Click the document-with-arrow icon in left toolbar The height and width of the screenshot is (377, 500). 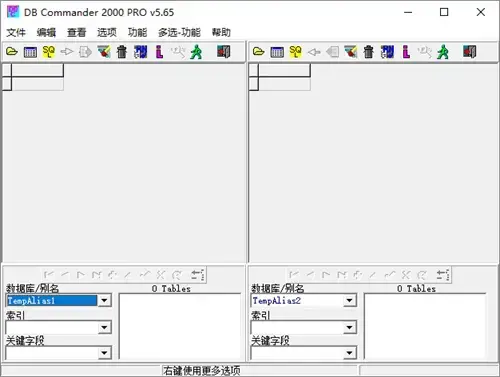[x=85, y=52]
